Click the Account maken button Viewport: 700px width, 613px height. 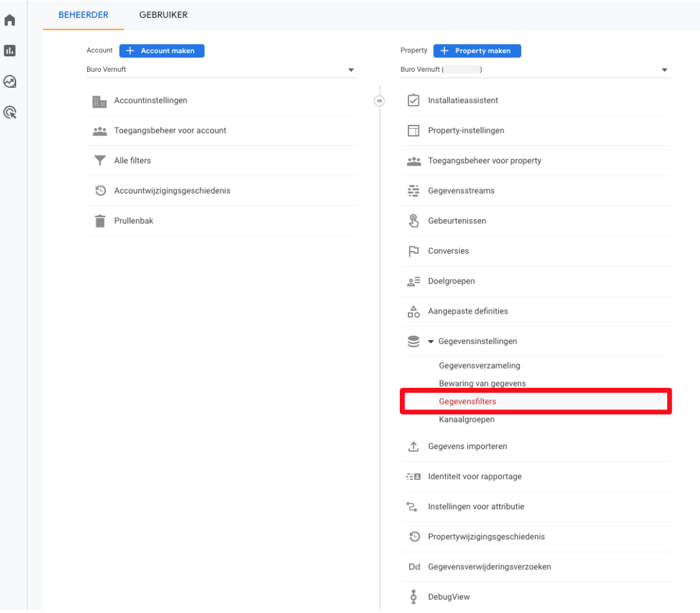(x=162, y=51)
